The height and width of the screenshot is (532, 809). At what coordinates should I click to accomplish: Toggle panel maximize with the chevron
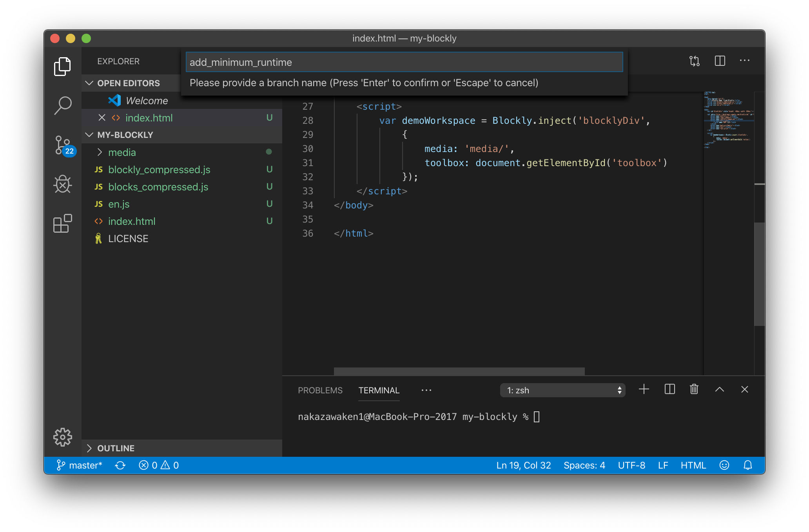pos(719,389)
